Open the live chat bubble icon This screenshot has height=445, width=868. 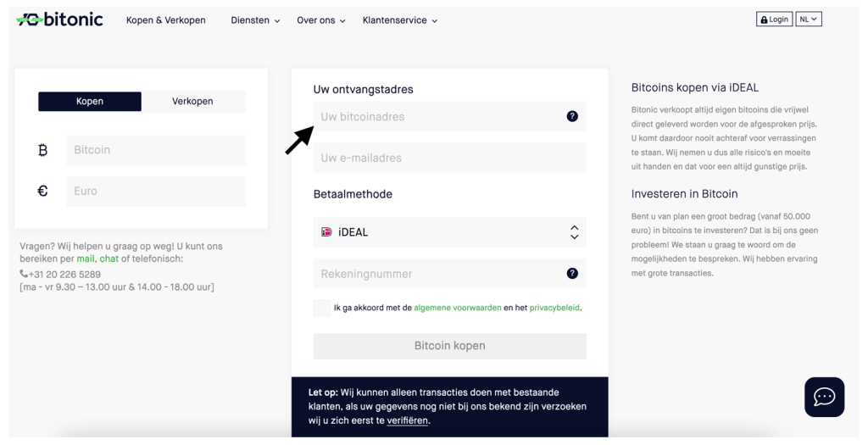(x=824, y=397)
